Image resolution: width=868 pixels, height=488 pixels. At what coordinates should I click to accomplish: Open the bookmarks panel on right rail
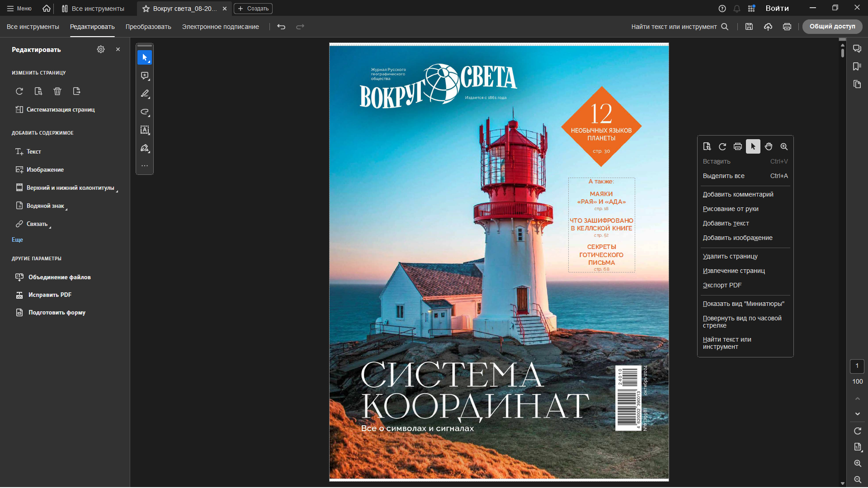[x=857, y=66]
